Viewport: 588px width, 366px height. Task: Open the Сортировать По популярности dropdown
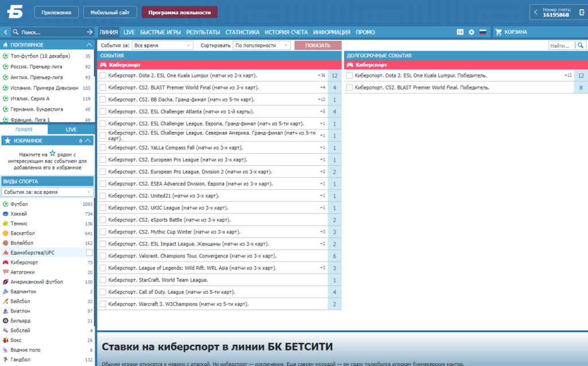click(261, 45)
